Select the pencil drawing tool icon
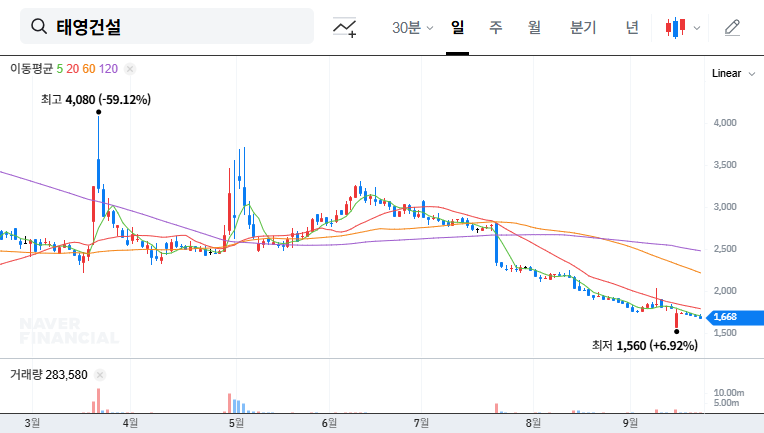Image resolution: width=764 pixels, height=433 pixels. [733, 27]
